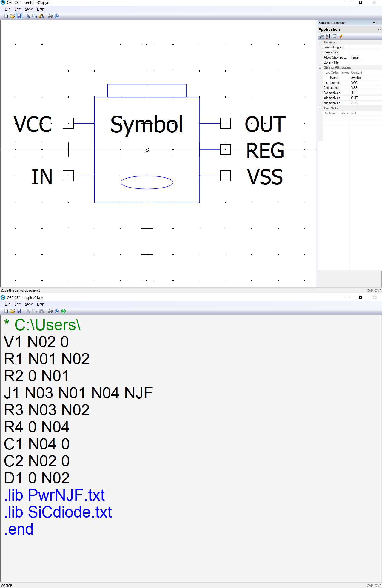Select the OUT pin square on canvas
The width and height of the screenshot is (382, 588).
click(226, 123)
